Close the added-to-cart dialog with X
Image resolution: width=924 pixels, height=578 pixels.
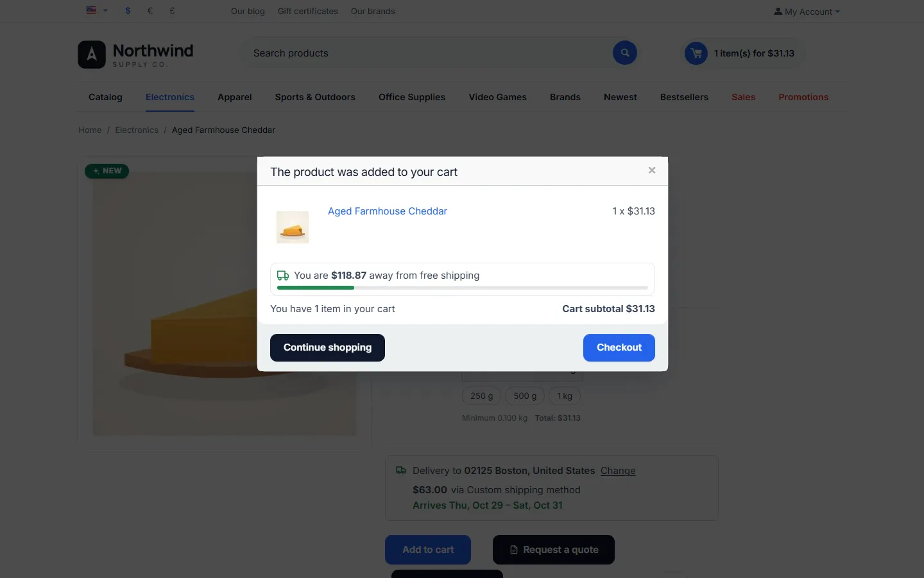pos(652,170)
